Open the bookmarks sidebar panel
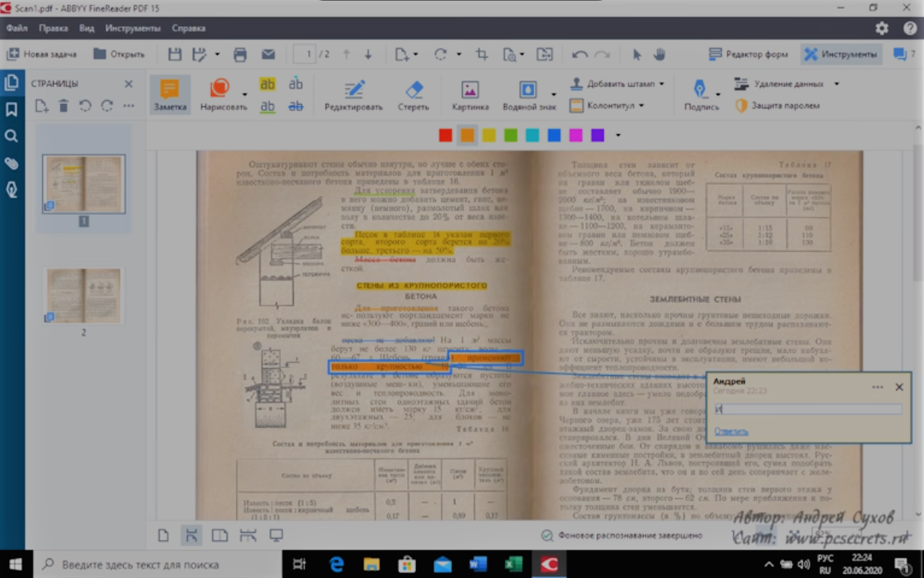924x578 pixels. coord(12,110)
